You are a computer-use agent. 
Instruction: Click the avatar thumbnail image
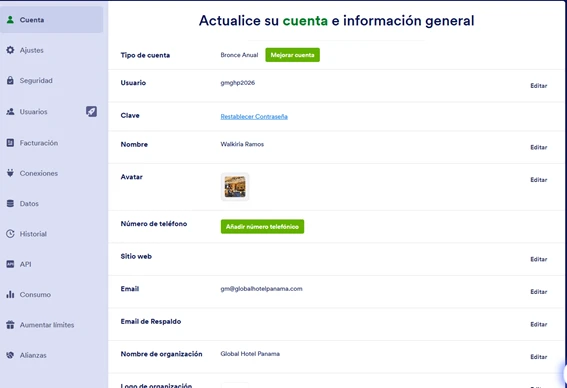point(235,187)
